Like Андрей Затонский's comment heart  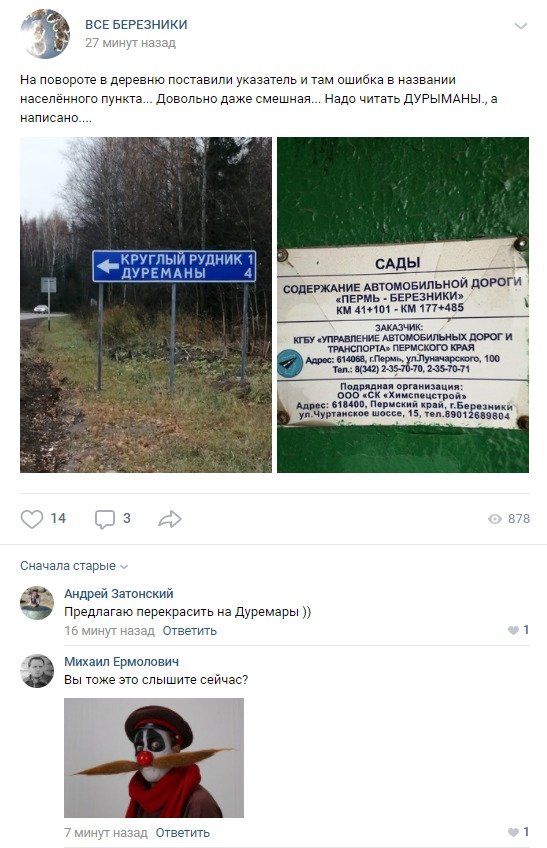tap(513, 630)
